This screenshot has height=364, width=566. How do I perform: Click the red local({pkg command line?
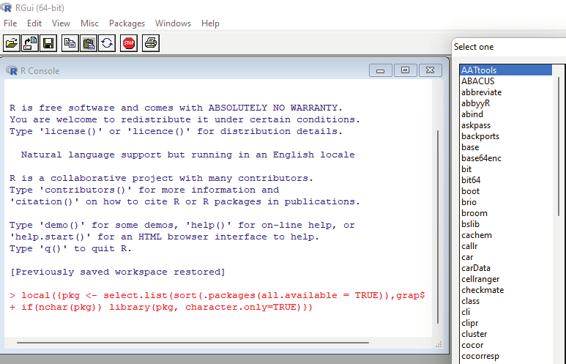[x=217, y=295]
